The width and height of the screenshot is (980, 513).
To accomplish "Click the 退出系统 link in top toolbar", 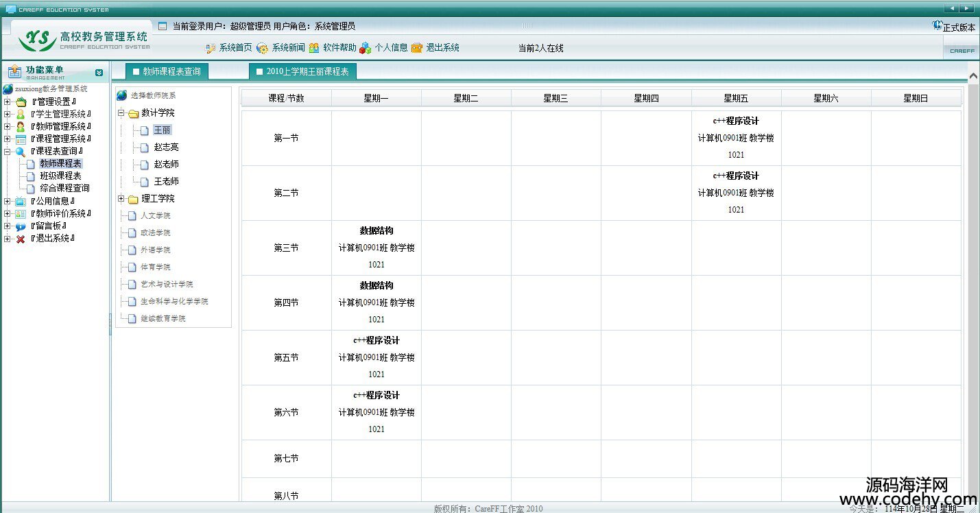I will (442, 48).
